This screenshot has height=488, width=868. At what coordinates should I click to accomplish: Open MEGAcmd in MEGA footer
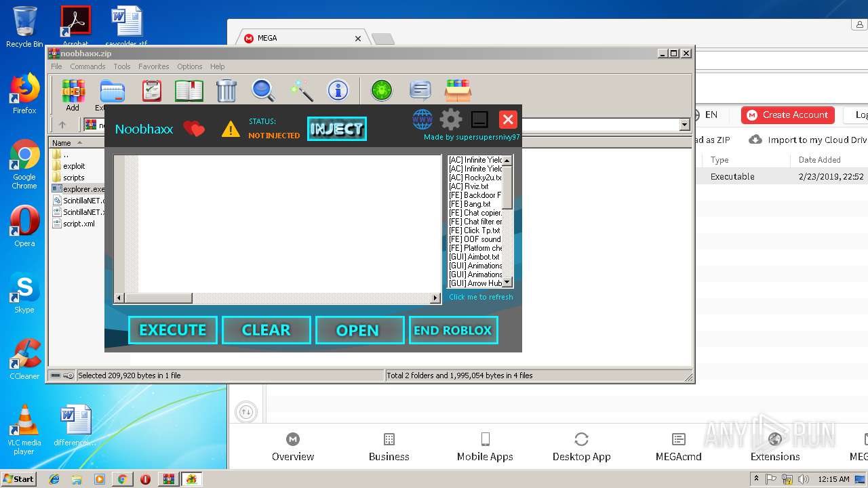(x=678, y=448)
